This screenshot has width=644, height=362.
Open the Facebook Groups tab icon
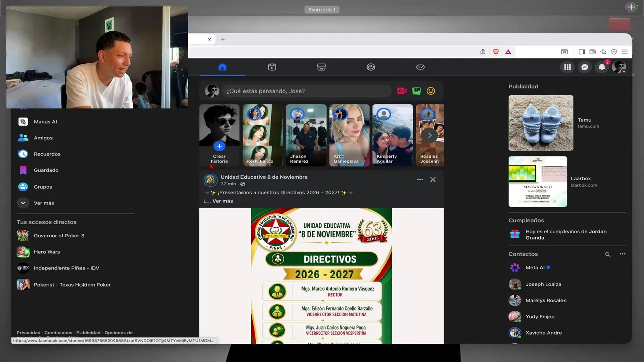(x=371, y=67)
